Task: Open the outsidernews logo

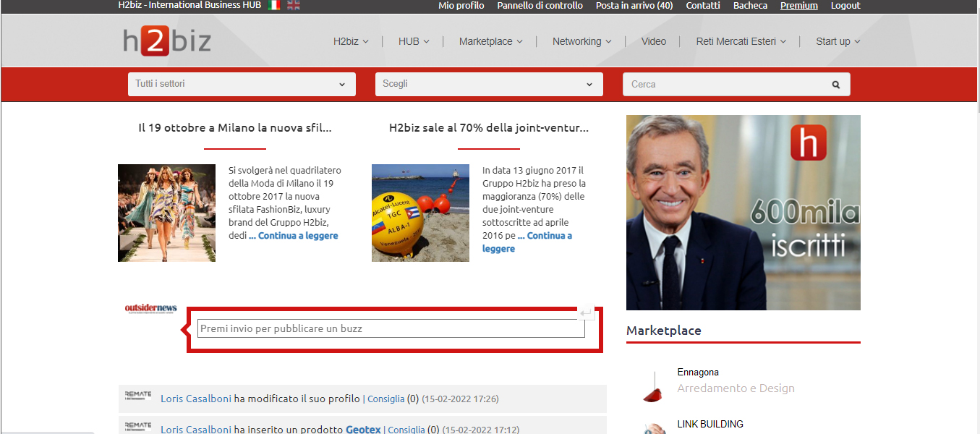Action: pos(150,307)
